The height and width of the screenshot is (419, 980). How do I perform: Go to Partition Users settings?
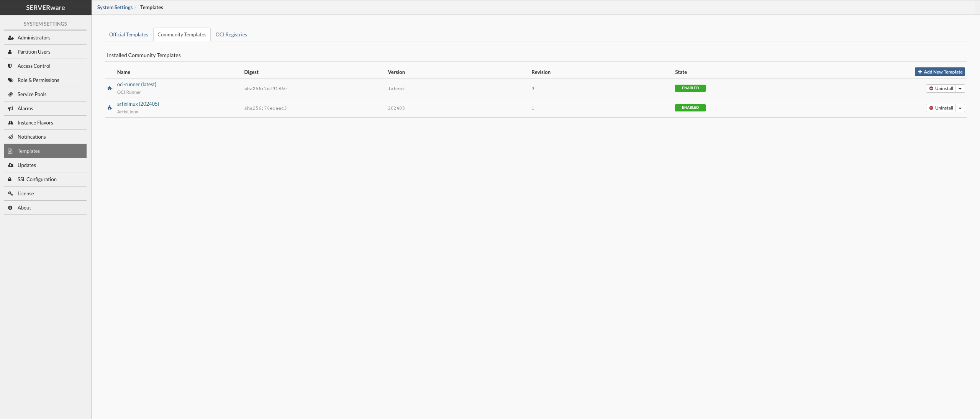point(45,52)
